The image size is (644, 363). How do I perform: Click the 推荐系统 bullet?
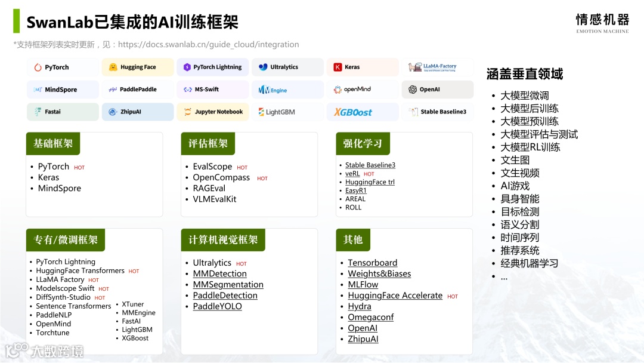point(519,250)
